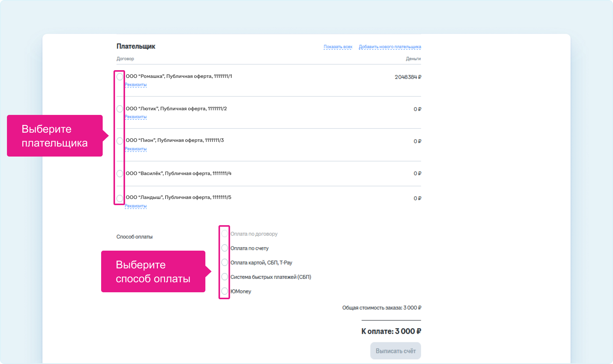Select "Оплата по договору" payment option
613x364 pixels.
tap(225, 234)
